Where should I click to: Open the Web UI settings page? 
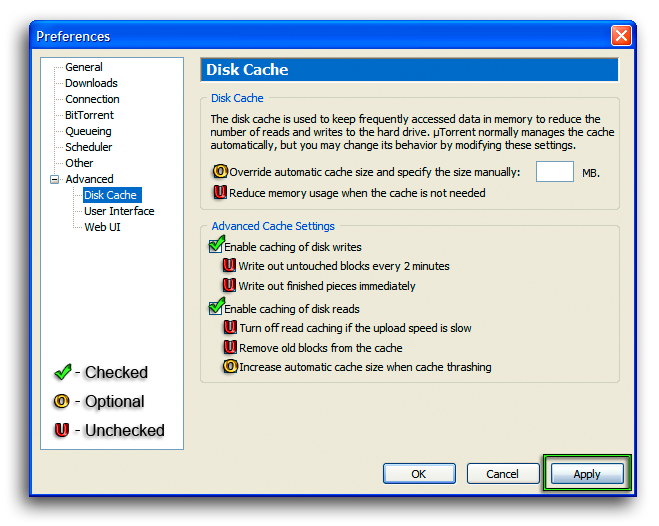pyautogui.click(x=102, y=227)
